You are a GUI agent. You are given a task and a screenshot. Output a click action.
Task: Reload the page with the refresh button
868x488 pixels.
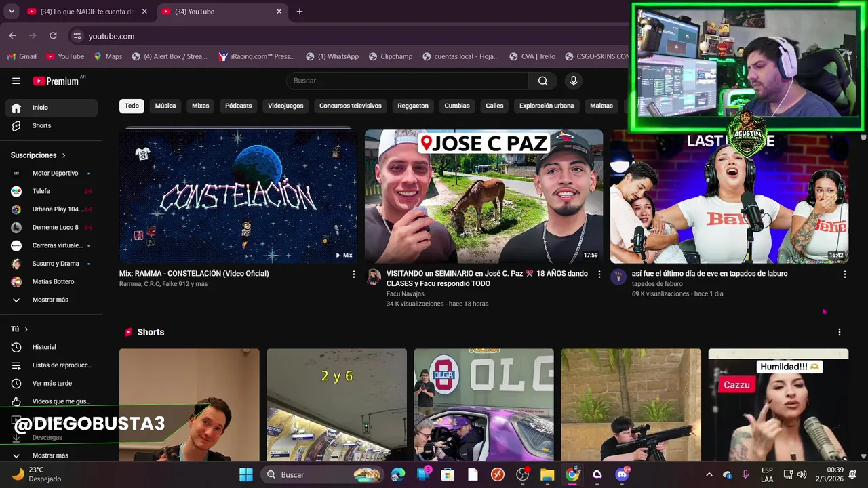(x=53, y=36)
